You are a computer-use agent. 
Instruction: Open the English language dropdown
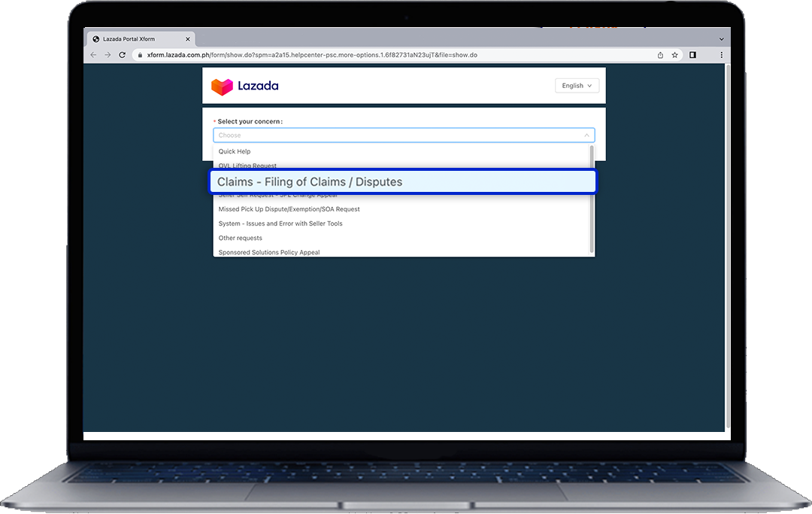pyautogui.click(x=576, y=85)
